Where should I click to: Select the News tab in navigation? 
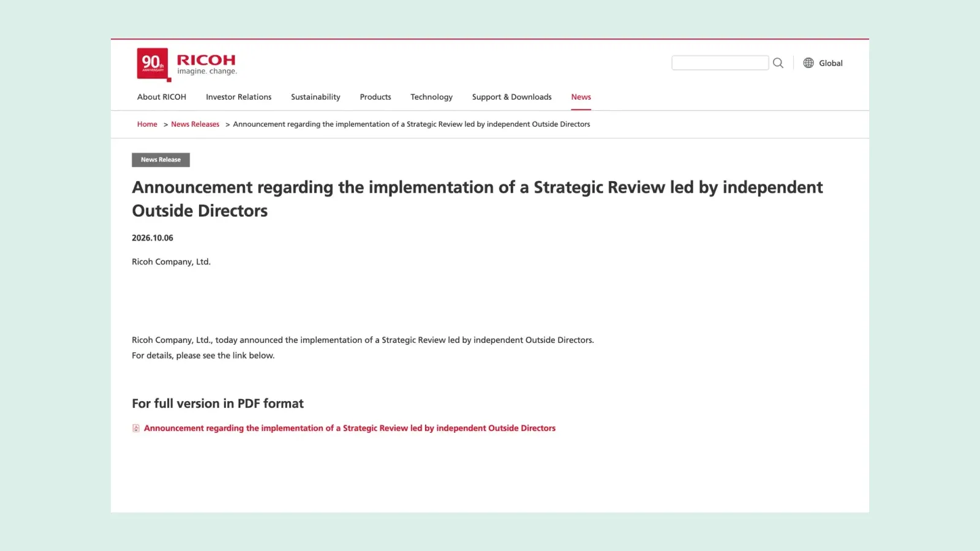581,97
